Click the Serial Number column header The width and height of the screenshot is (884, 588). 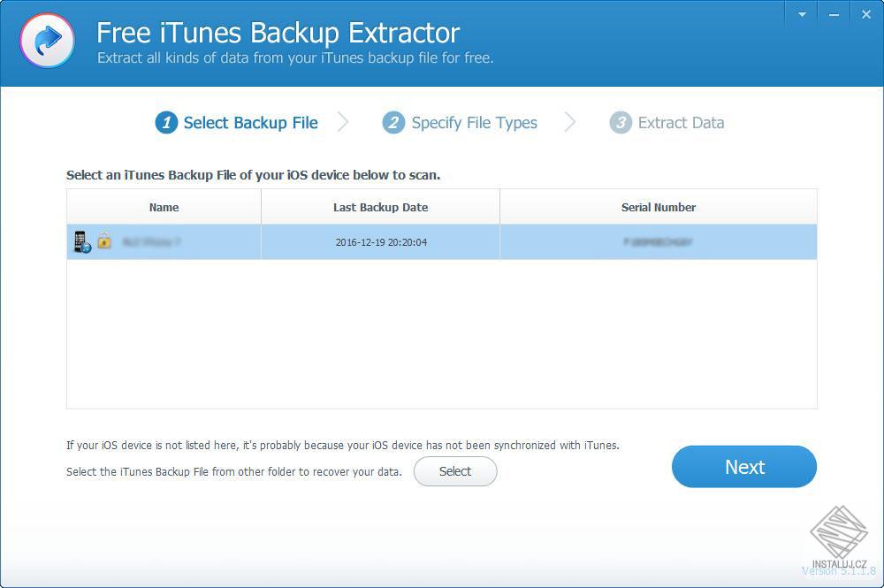pos(659,207)
